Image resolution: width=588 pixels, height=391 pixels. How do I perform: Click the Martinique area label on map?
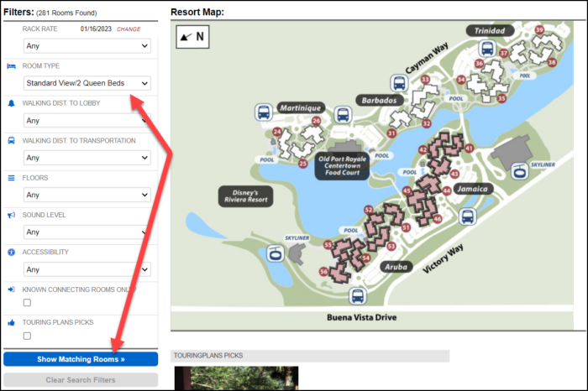301,108
